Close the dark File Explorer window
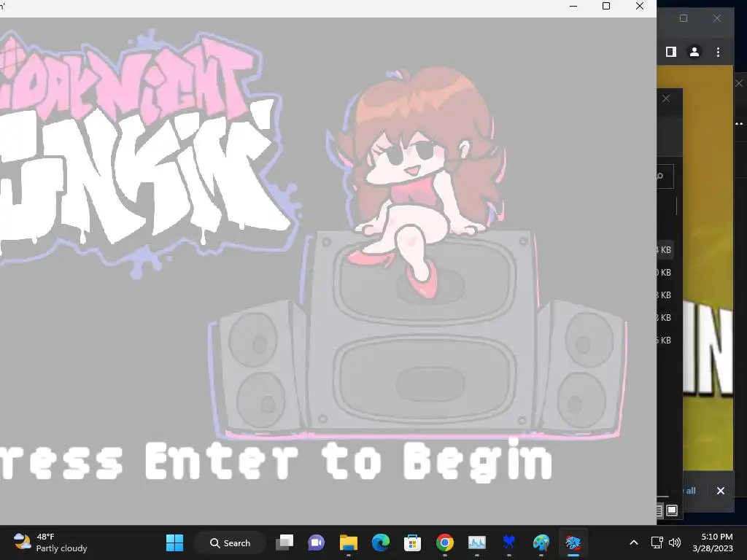Image resolution: width=747 pixels, height=560 pixels. coord(666,98)
